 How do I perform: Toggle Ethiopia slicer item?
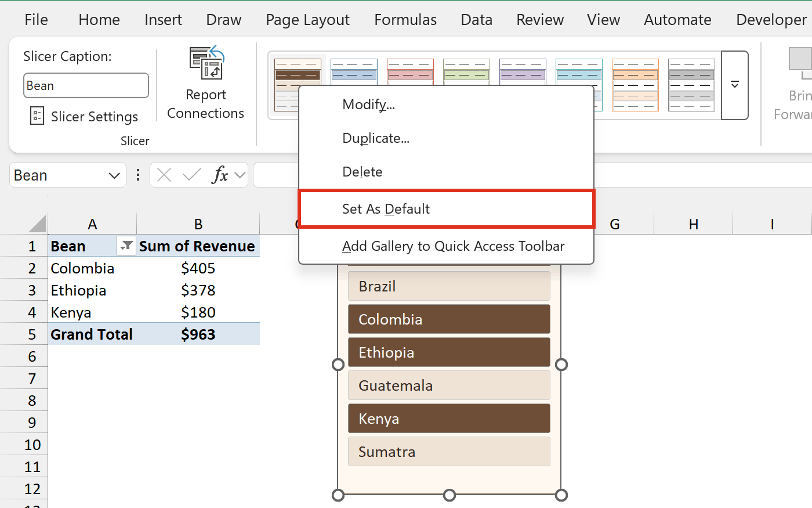point(449,352)
